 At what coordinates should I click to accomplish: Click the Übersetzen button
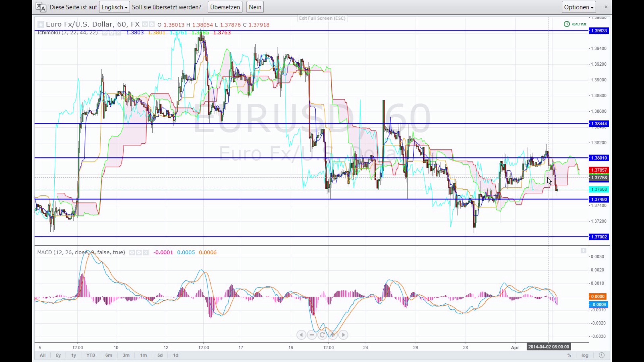pyautogui.click(x=225, y=7)
